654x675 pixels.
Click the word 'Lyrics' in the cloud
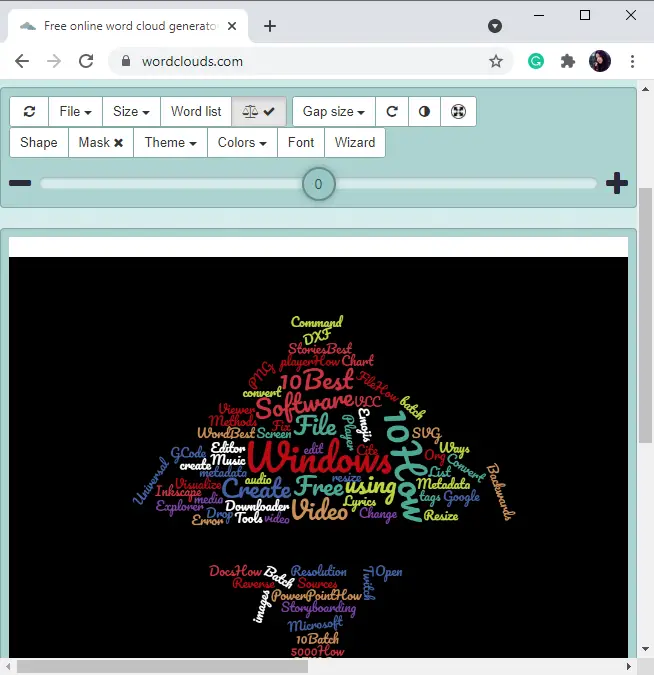360,502
